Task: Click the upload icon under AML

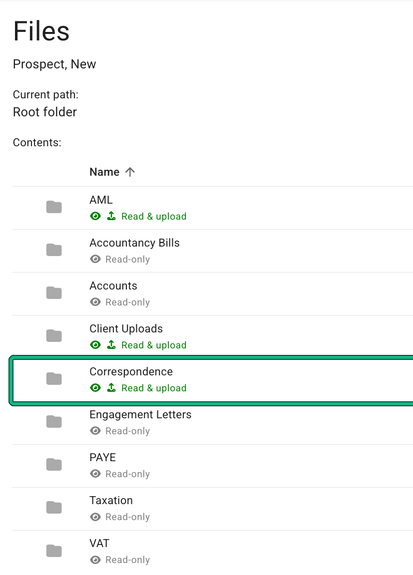Action: click(111, 216)
